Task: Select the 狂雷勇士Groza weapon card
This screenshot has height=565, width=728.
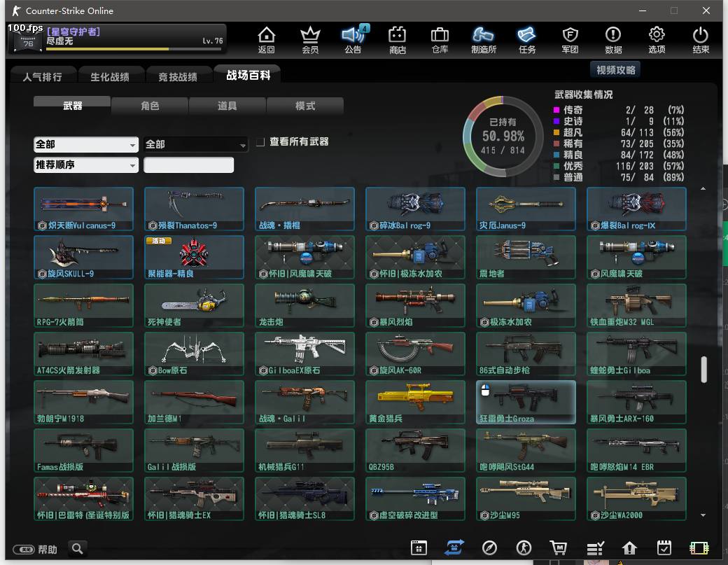Action: click(526, 402)
